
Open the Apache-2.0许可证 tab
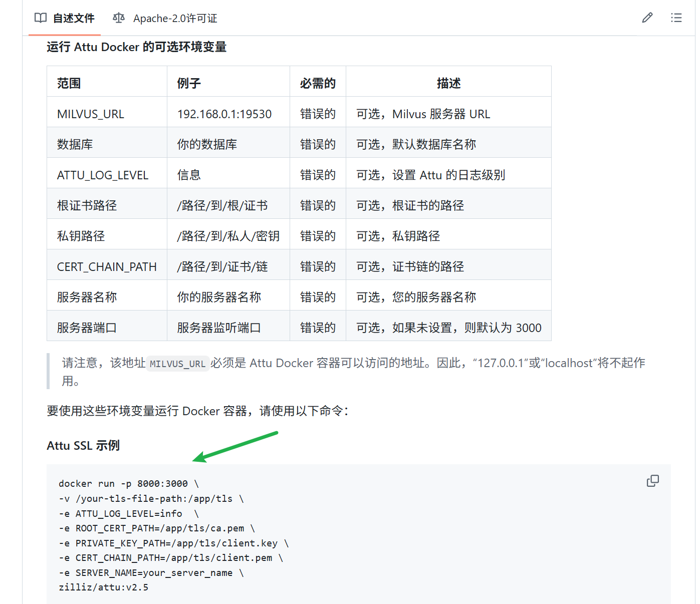(x=175, y=18)
